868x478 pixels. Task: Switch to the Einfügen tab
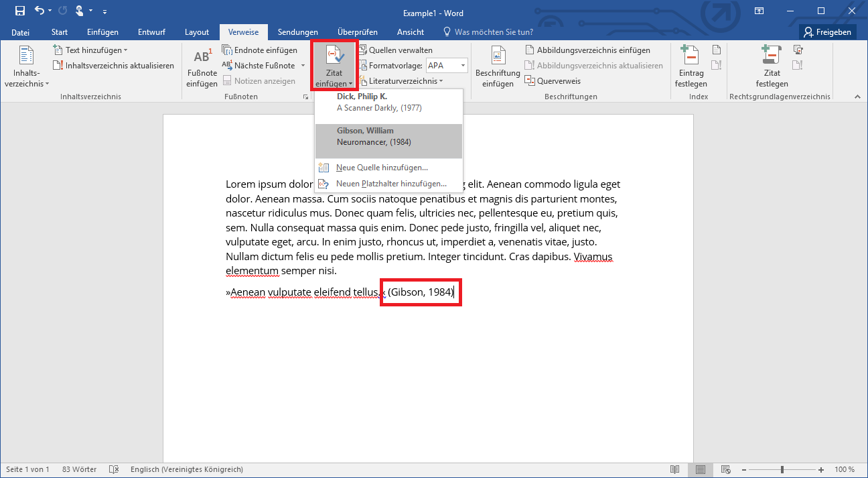102,32
